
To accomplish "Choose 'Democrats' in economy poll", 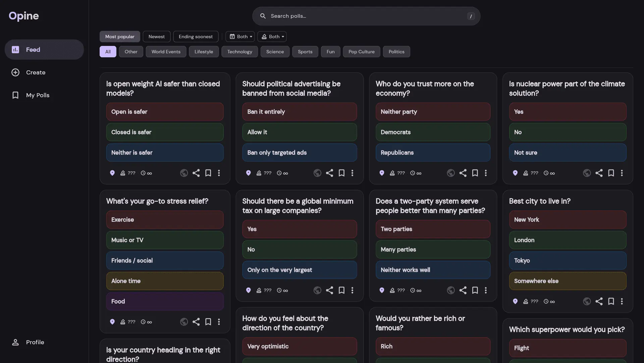I will point(433,132).
